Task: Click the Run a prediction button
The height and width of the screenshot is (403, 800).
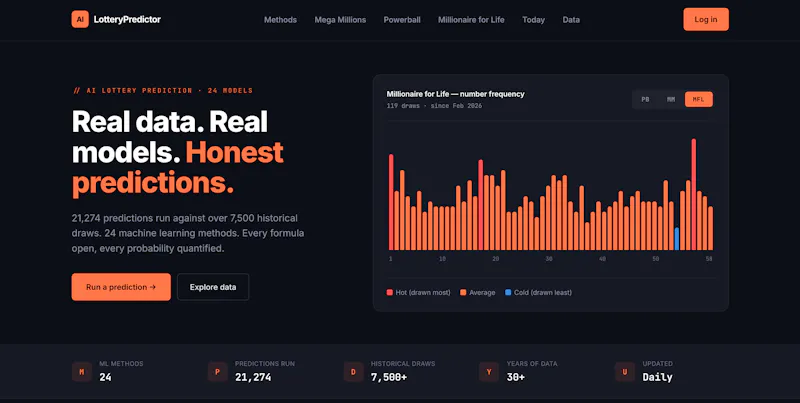Action: 121,287
